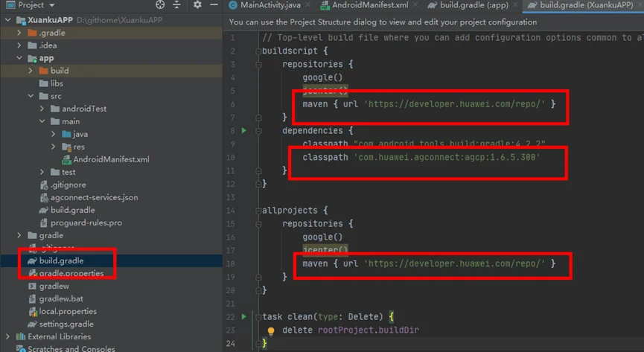Viewport: 644px width, 352px height.
Task: Click the locate/select opened file target icon
Action: 160,5
